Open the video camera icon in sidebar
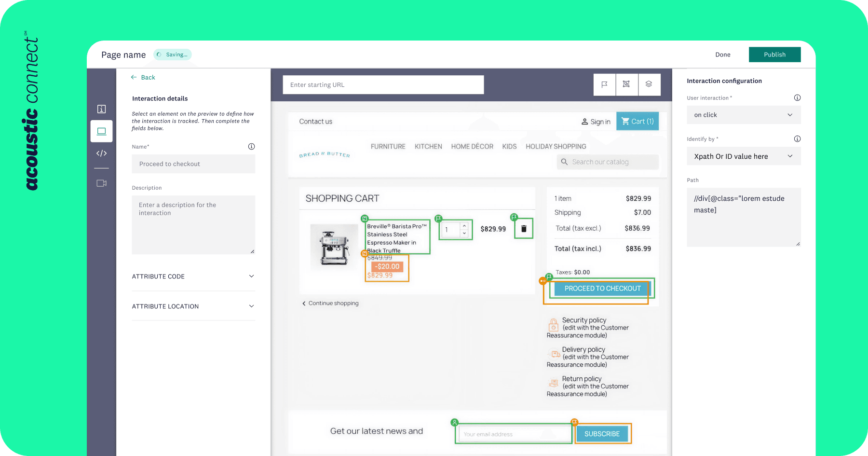 click(101, 183)
